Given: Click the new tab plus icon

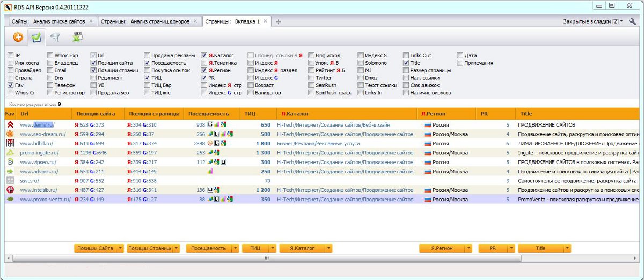Looking at the screenshot, I should 279,21.
